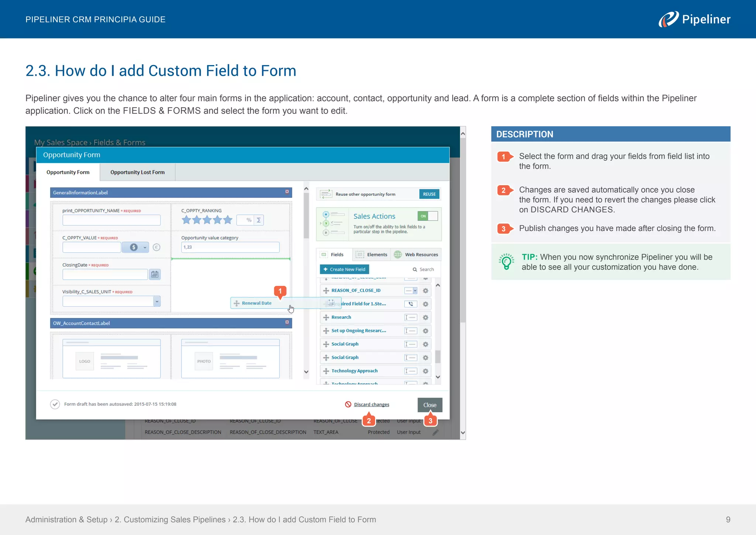Click the REUSE button
The height and width of the screenshot is (535, 756).
[429, 194]
